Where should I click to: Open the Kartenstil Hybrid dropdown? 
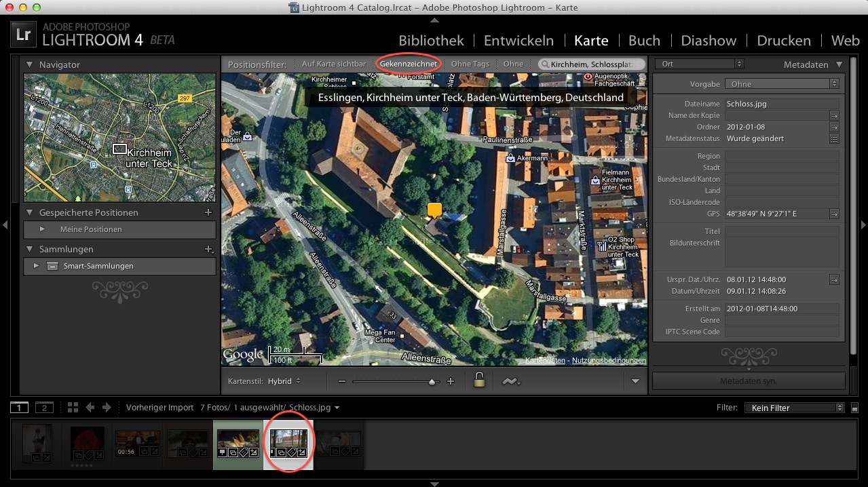(x=284, y=381)
